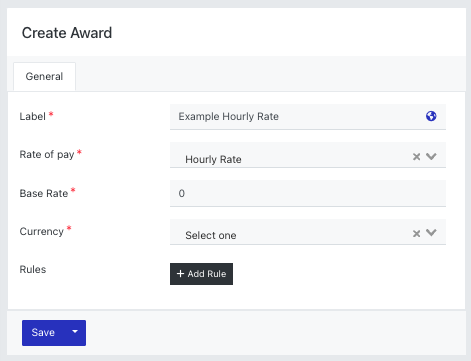The image size is (471, 361).
Task: Click the Base Rate input showing 0
Action: click(x=308, y=193)
